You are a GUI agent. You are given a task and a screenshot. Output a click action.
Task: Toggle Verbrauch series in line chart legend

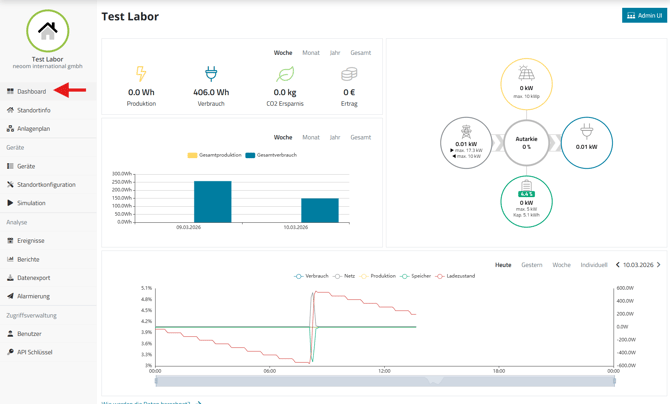coord(312,276)
